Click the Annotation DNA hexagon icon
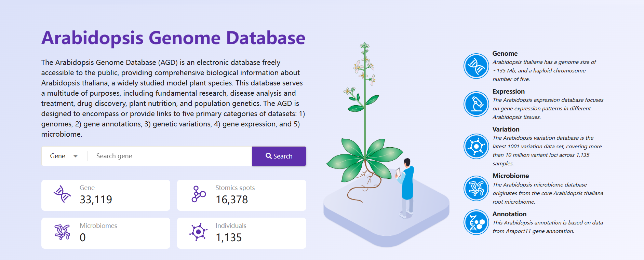Viewport: 644px width, 260px height. [x=476, y=222]
